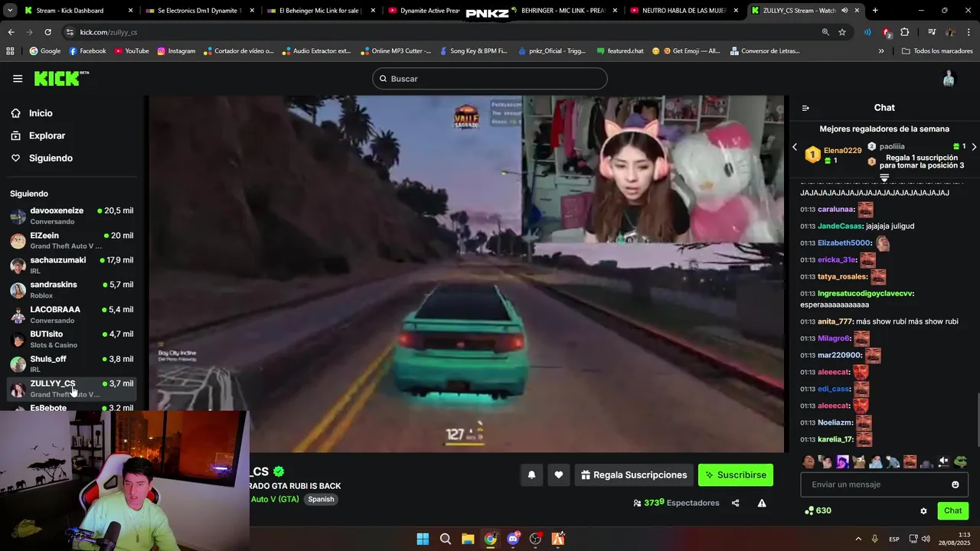Collapse the chat panel with the arrow icon
This screenshot has width=980, height=551.
[x=805, y=108]
